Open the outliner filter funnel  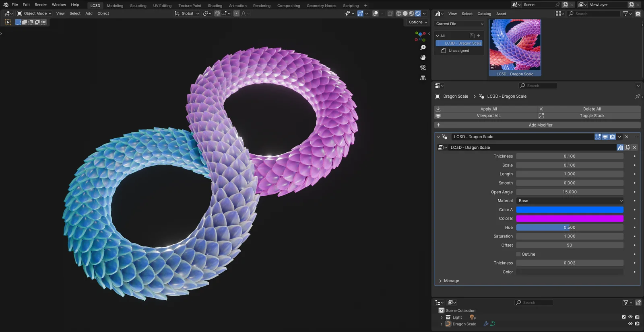click(625, 303)
